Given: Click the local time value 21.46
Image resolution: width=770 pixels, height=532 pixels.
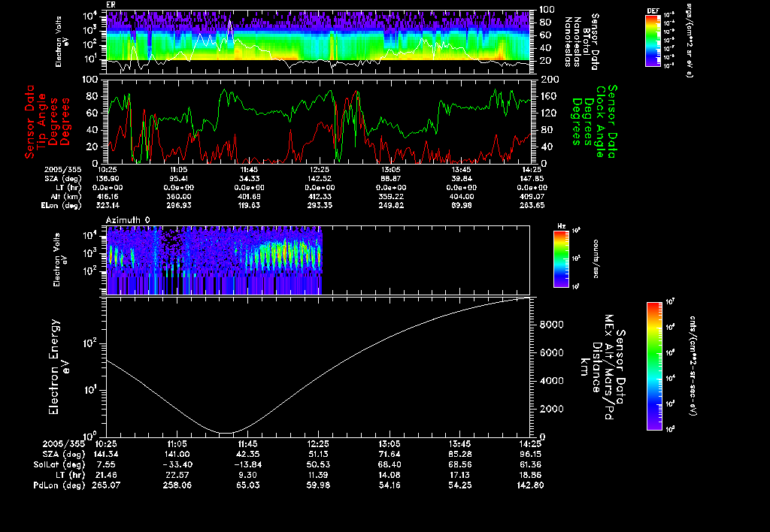Looking at the screenshot, I should (x=105, y=475).
